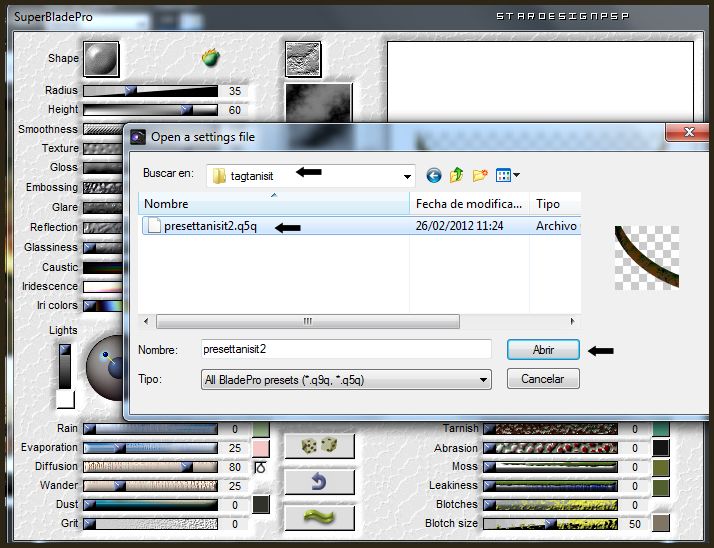Viewport: 714px width, 548px height.
Task: Click the Lights direction sphere
Action: tap(104, 368)
